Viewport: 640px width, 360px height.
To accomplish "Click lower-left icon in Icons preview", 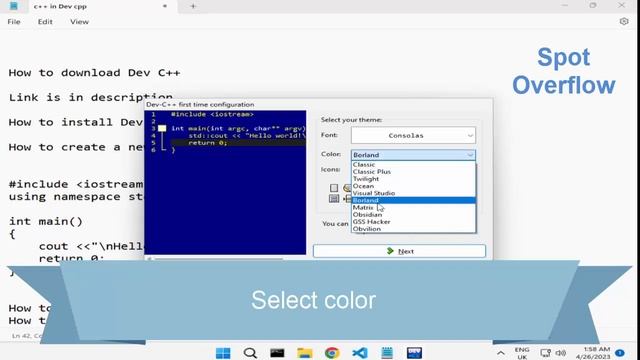I will pyautogui.click(x=334, y=199).
